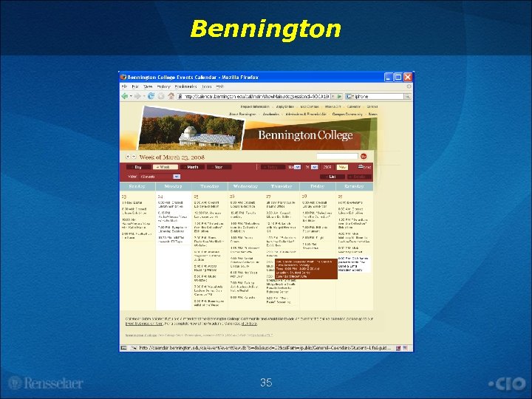The image size is (532, 399).
Task: Click the Details button in calendar bar
Action: pos(359,177)
